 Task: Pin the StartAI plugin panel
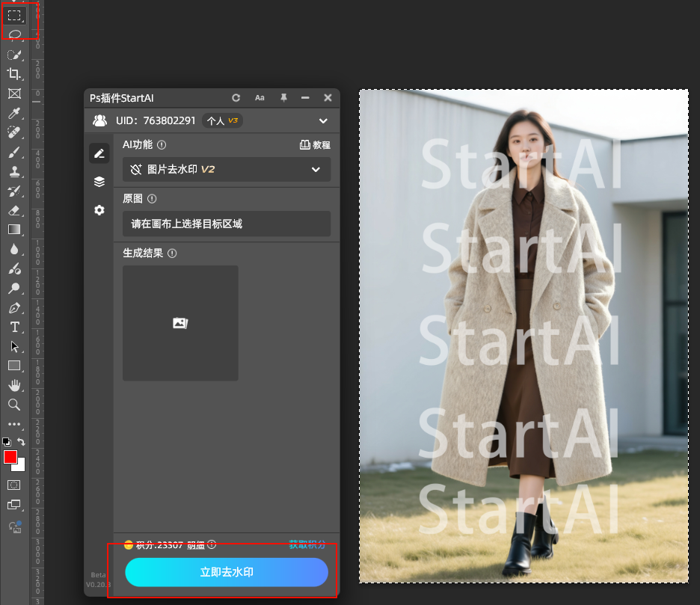click(x=283, y=98)
